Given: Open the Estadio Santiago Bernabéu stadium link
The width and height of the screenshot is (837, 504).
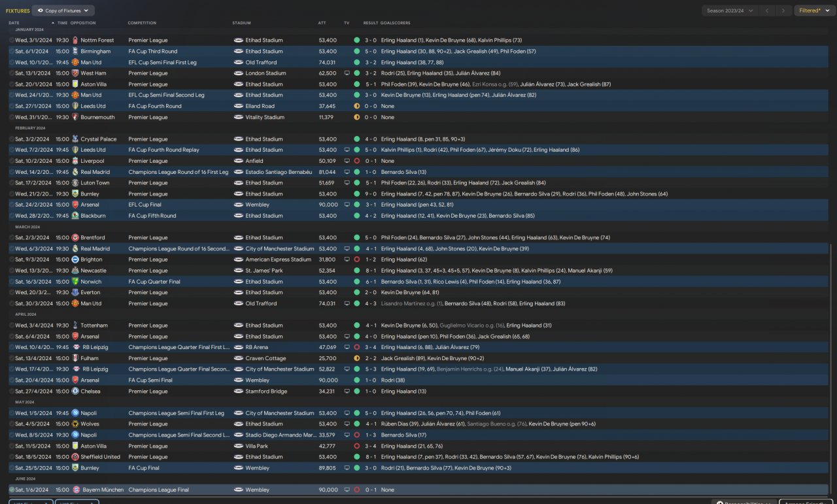Looking at the screenshot, I should click(279, 172).
